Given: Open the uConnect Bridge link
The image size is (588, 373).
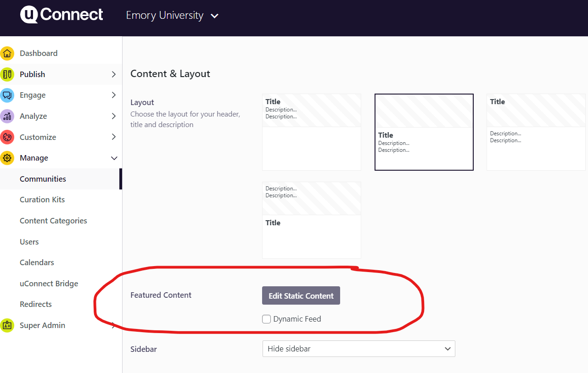Looking at the screenshot, I should [x=49, y=284].
